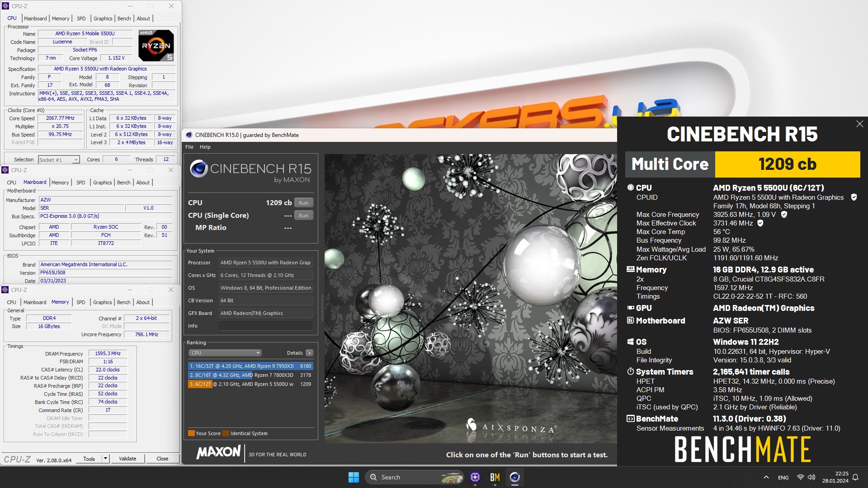Select ranking entry Ryzen 9 7950X3D 6180
Image resolution: width=868 pixels, height=488 pixels.
[250, 366]
